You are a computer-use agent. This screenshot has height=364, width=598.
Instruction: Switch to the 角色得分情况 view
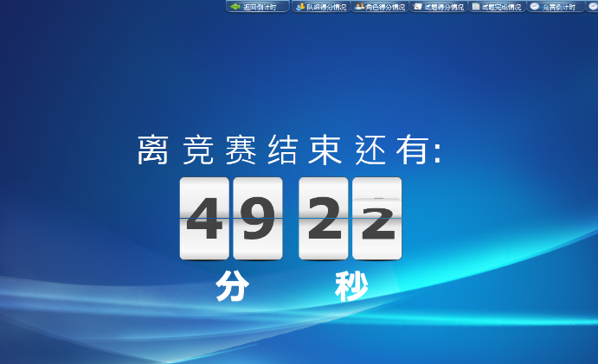pyautogui.click(x=385, y=7)
